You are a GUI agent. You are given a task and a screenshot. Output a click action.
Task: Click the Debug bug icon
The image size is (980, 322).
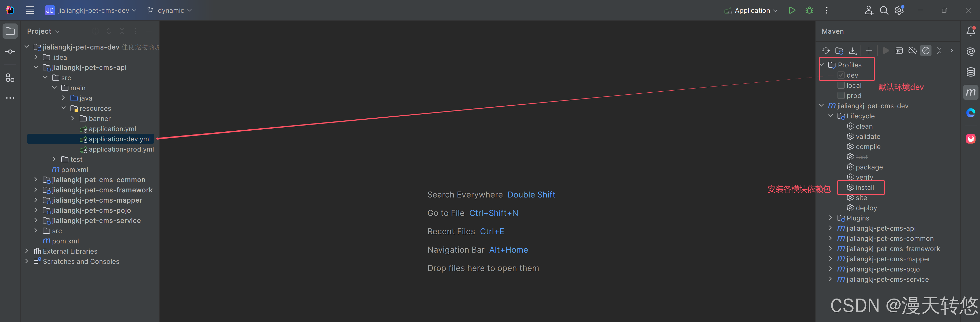(x=809, y=10)
